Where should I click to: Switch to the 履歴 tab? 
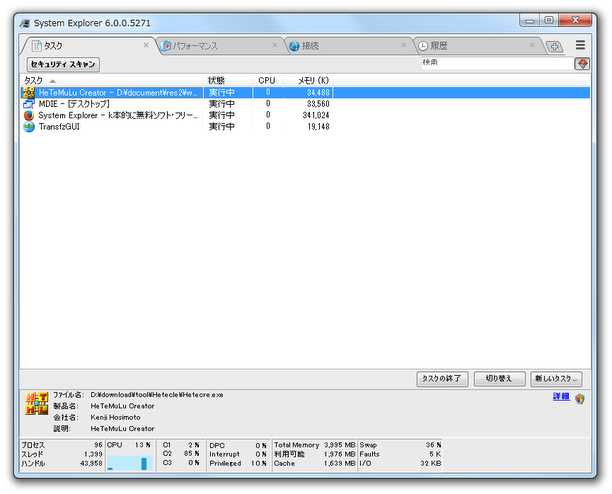pos(476,46)
